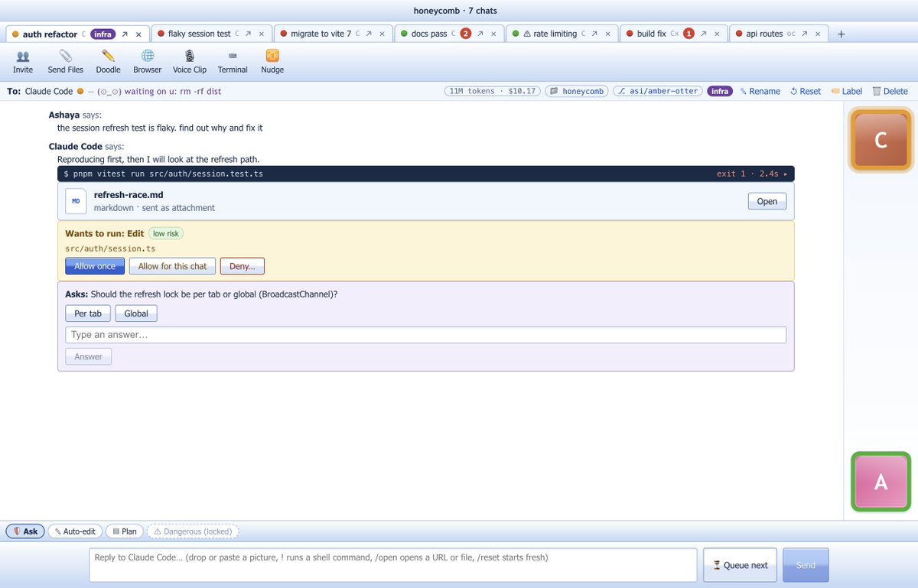
Task: Pop out the rate limiting tab
Action: [594, 34]
